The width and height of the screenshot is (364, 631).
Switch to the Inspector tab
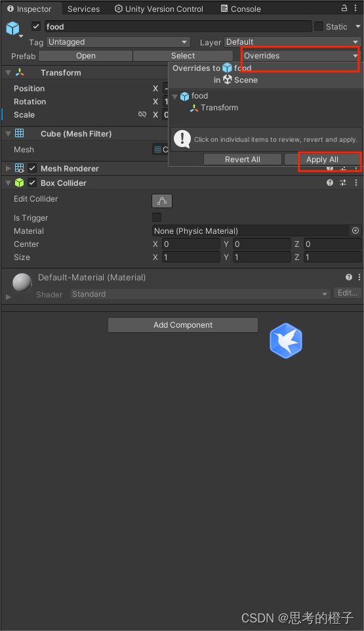(x=30, y=9)
